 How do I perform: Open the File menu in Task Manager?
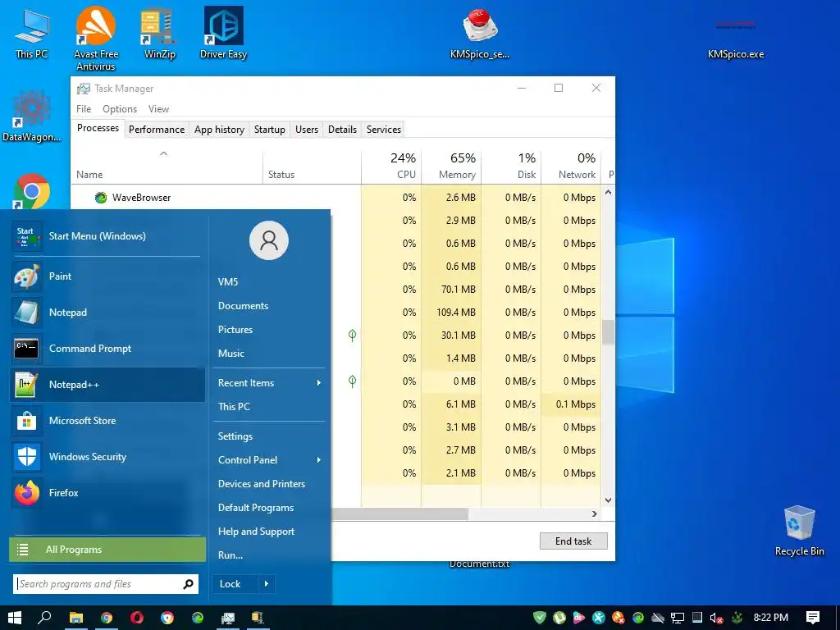click(84, 109)
